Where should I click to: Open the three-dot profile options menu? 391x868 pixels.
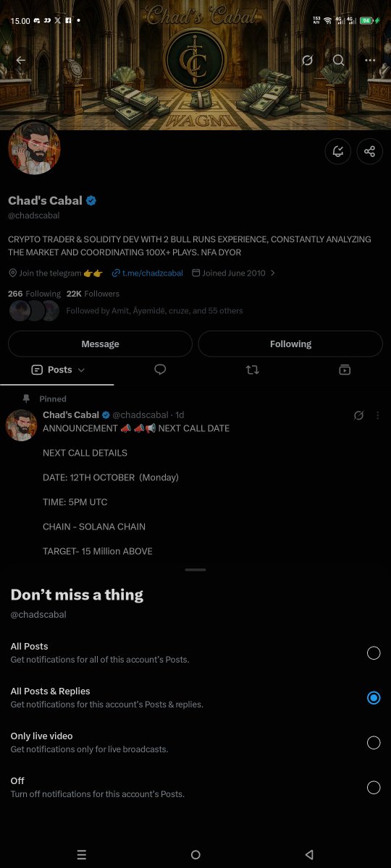point(371,60)
